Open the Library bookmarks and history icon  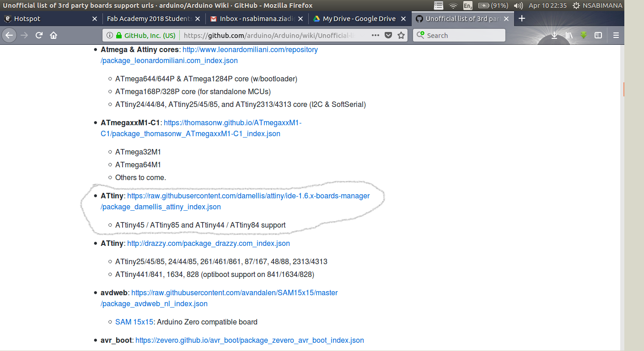[569, 35]
